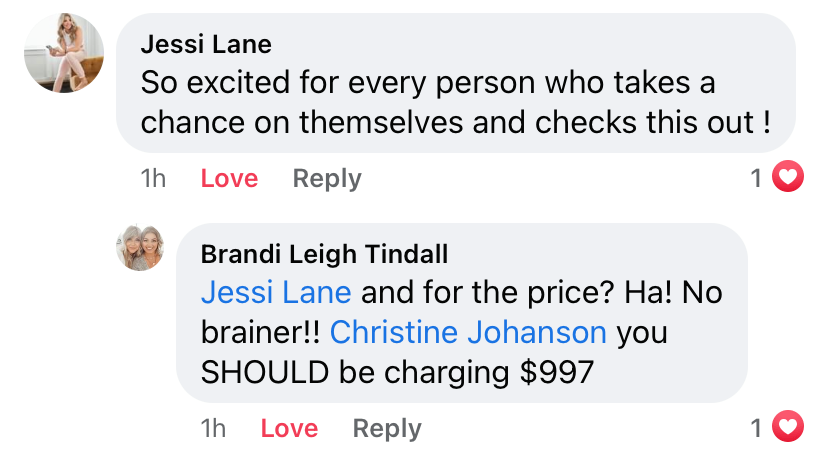View reaction count on Brandi's reply

[x=757, y=428]
